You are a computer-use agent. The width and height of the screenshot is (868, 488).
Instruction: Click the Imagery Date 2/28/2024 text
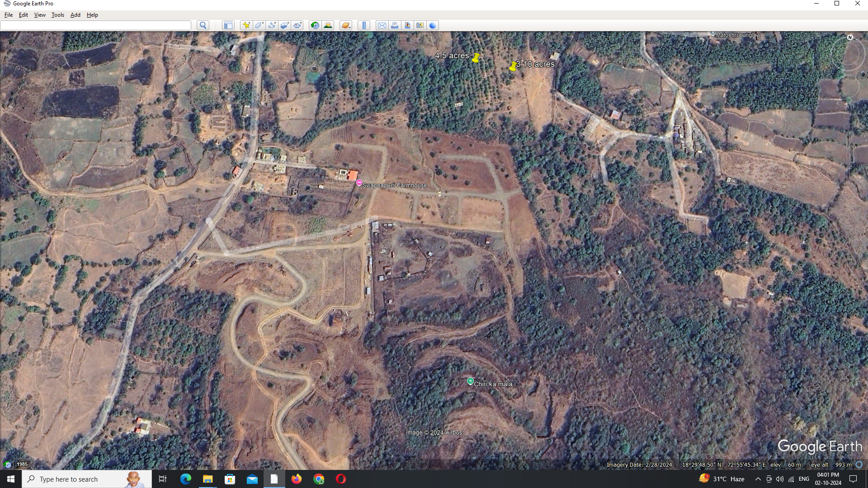tap(639, 465)
